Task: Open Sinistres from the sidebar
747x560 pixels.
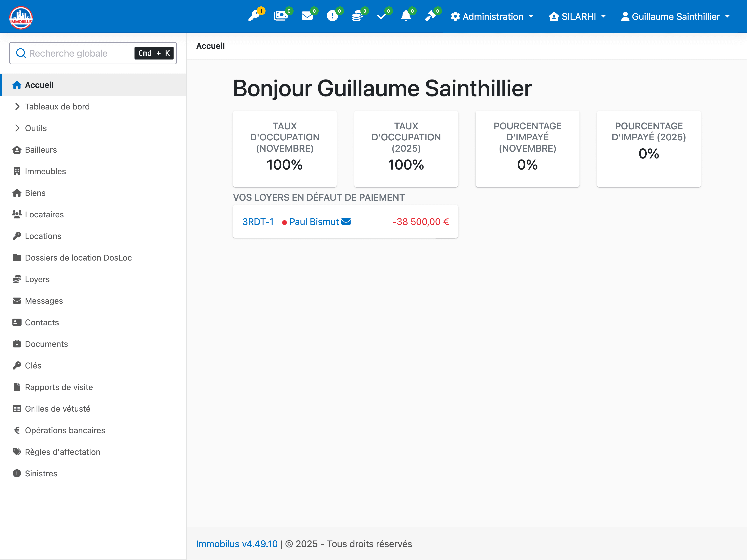Action: point(41,473)
